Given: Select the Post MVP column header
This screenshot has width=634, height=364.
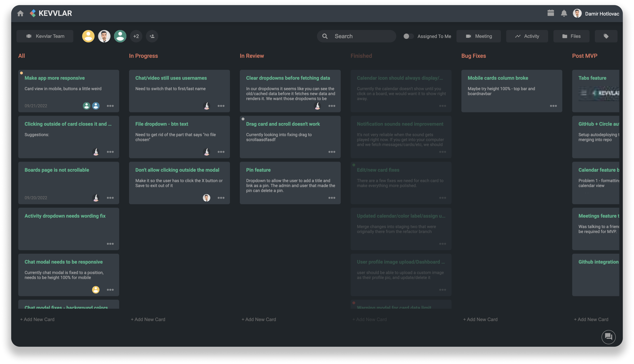Looking at the screenshot, I should coord(584,56).
